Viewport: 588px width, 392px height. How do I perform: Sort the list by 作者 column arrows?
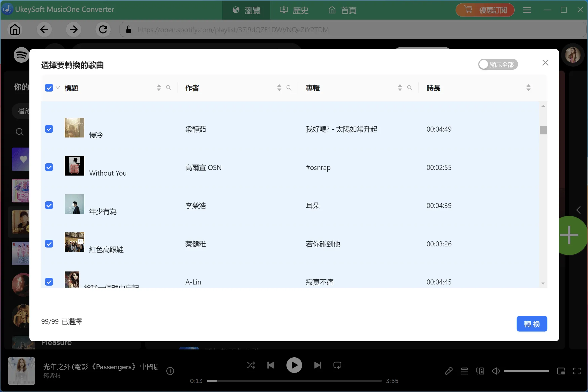(x=279, y=88)
